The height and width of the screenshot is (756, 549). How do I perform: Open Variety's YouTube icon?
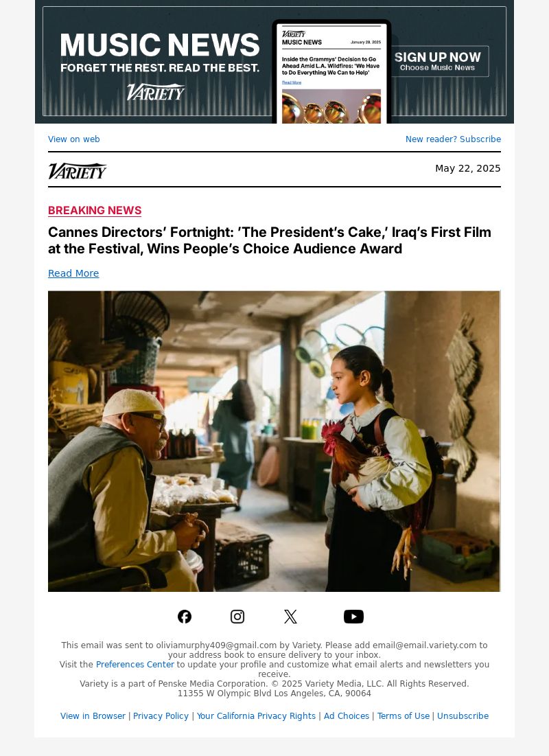pos(353,617)
